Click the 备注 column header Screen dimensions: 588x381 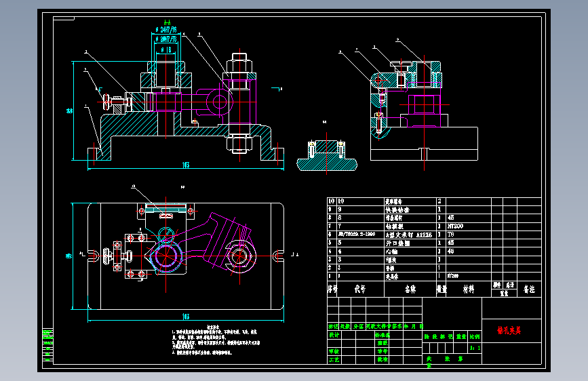[x=529, y=289]
